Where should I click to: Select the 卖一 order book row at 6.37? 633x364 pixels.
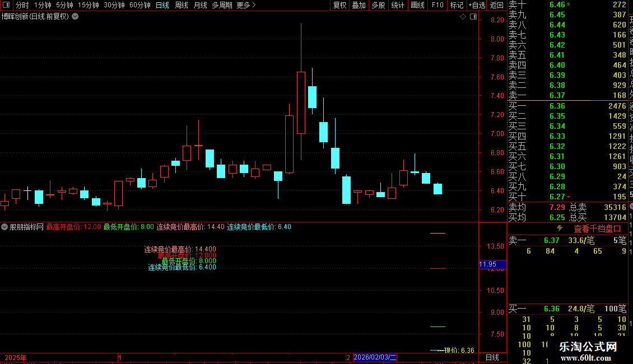(567, 95)
